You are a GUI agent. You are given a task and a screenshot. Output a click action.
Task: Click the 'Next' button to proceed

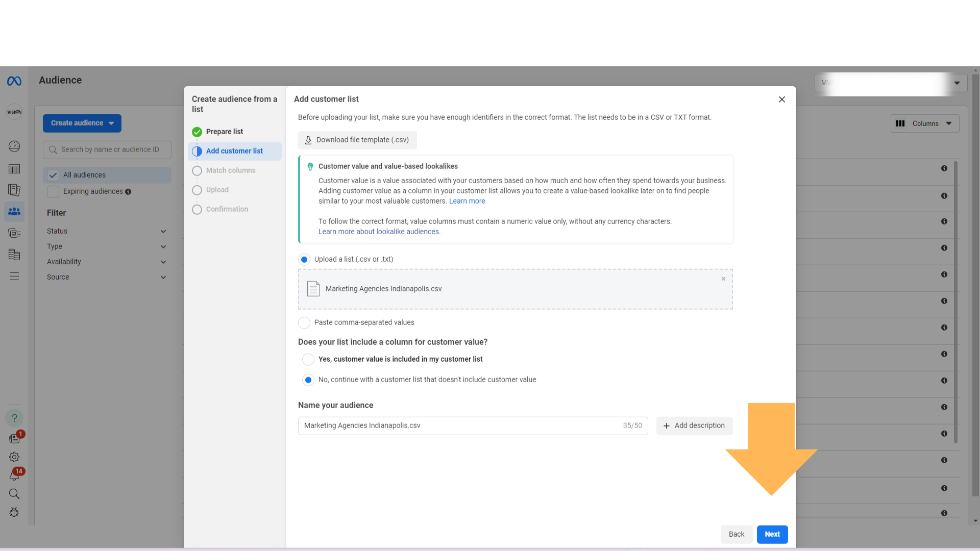[772, 534]
